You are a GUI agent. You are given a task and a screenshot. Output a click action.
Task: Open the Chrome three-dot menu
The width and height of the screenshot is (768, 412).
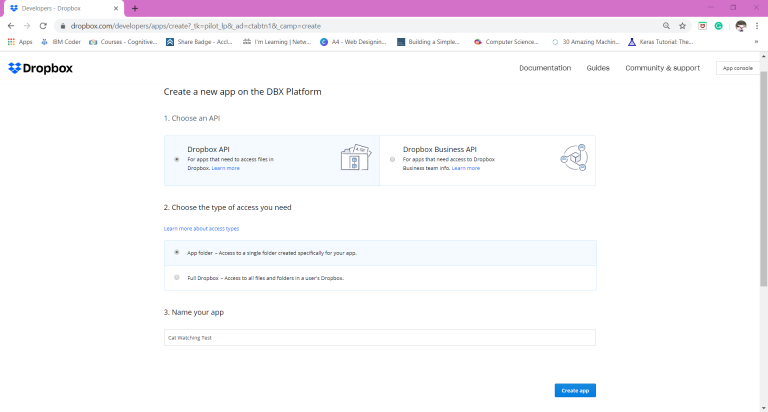click(757, 26)
